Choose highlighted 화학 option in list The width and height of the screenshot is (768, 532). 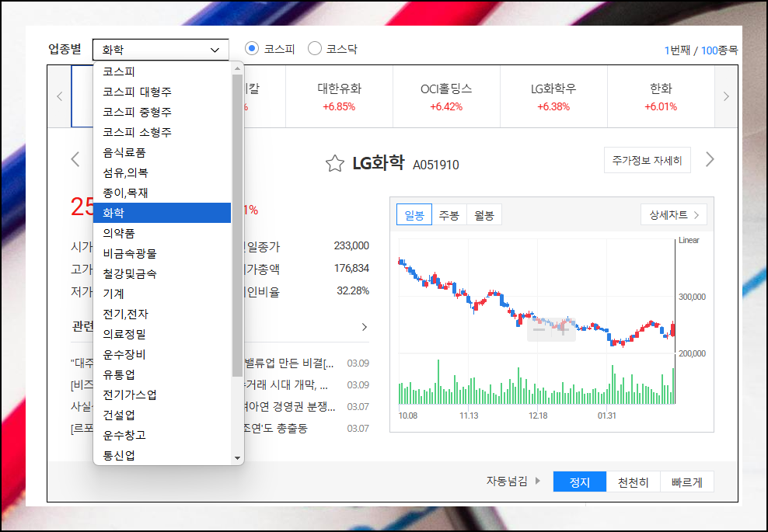[162, 213]
